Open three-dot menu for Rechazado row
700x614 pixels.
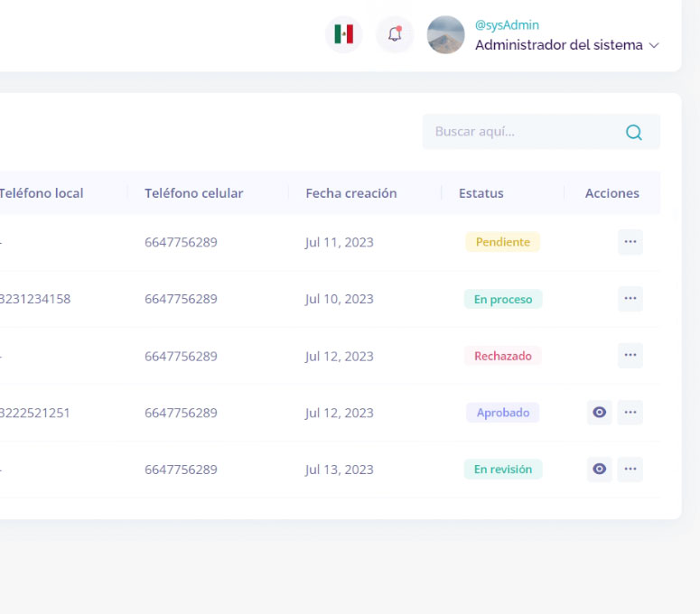pyautogui.click(x=630, y=356)
